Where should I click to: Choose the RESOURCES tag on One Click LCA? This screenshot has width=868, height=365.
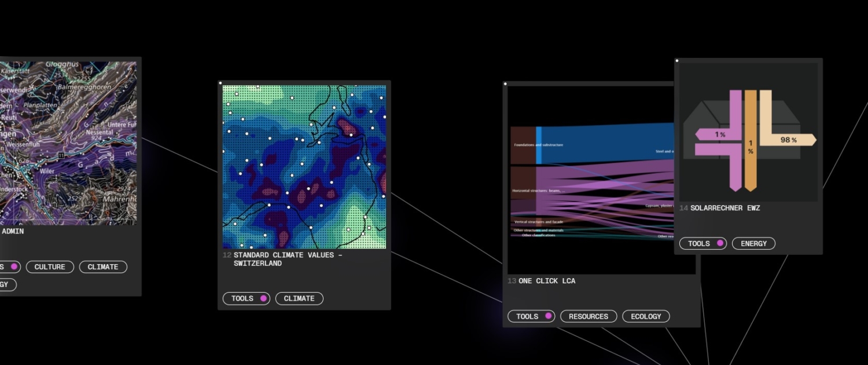tap(588, 316)
